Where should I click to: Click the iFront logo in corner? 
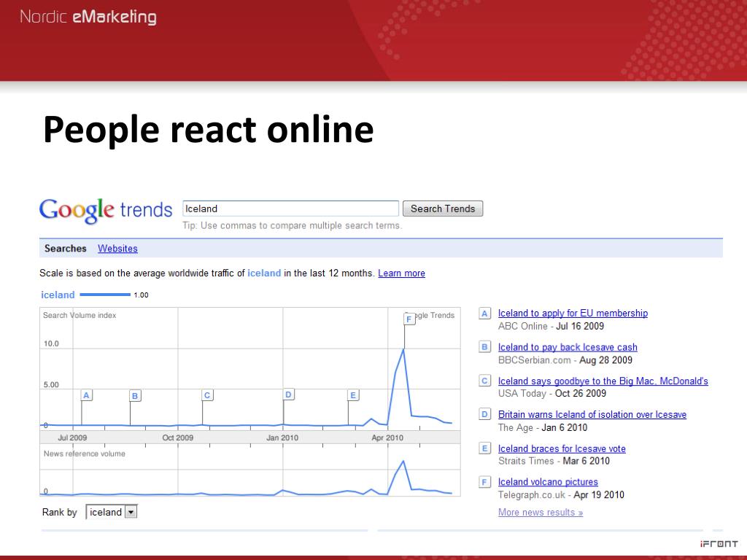719,544
